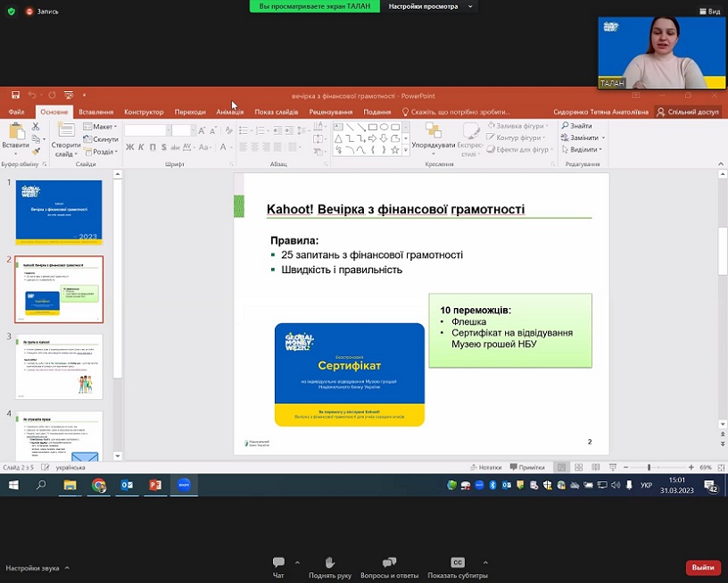Toggle Underline (П) formatting
The height and width of the screenshot is (583, 728).
pyautogui.click(x=153, y=147)
